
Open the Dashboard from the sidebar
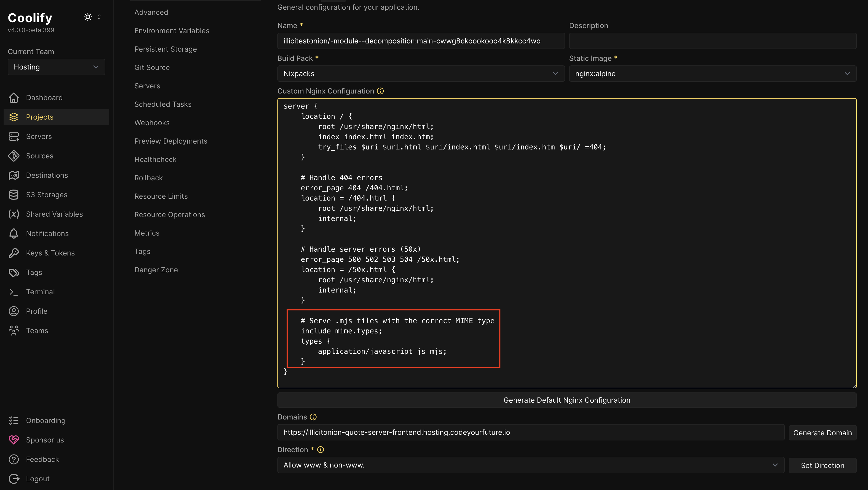14,97
